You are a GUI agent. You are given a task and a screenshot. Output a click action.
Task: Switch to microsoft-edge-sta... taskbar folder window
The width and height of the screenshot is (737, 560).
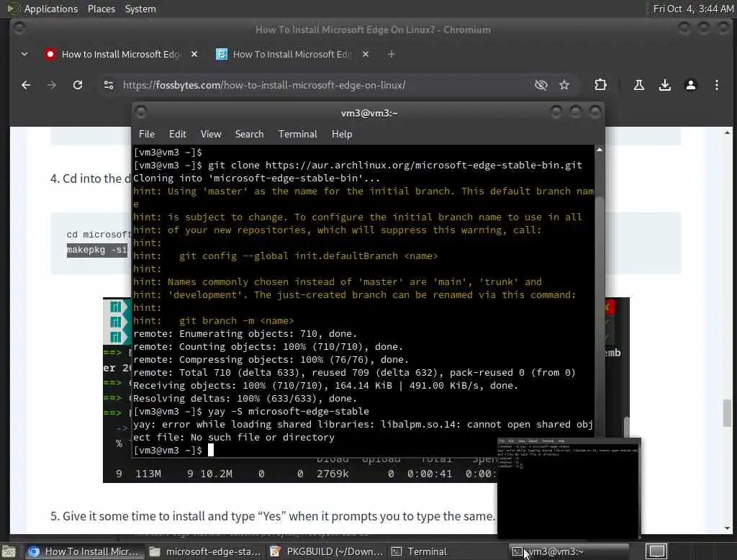(x=204, y=551)
